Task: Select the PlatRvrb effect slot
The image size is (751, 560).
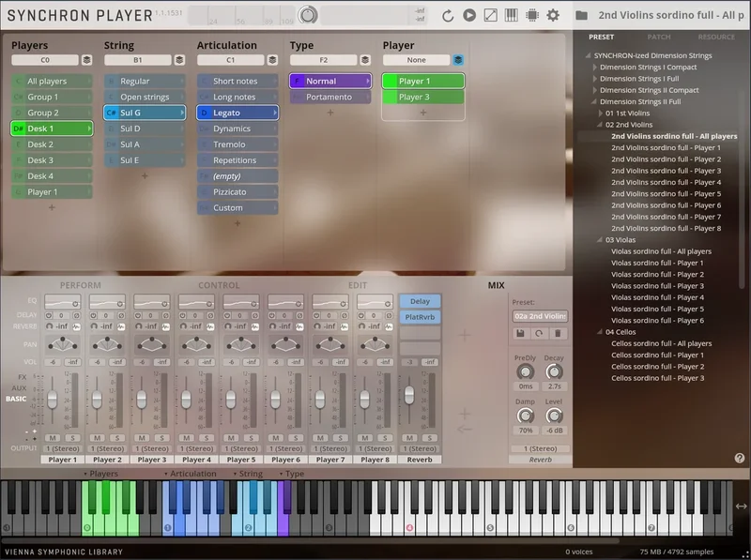Action: point(420,317)
